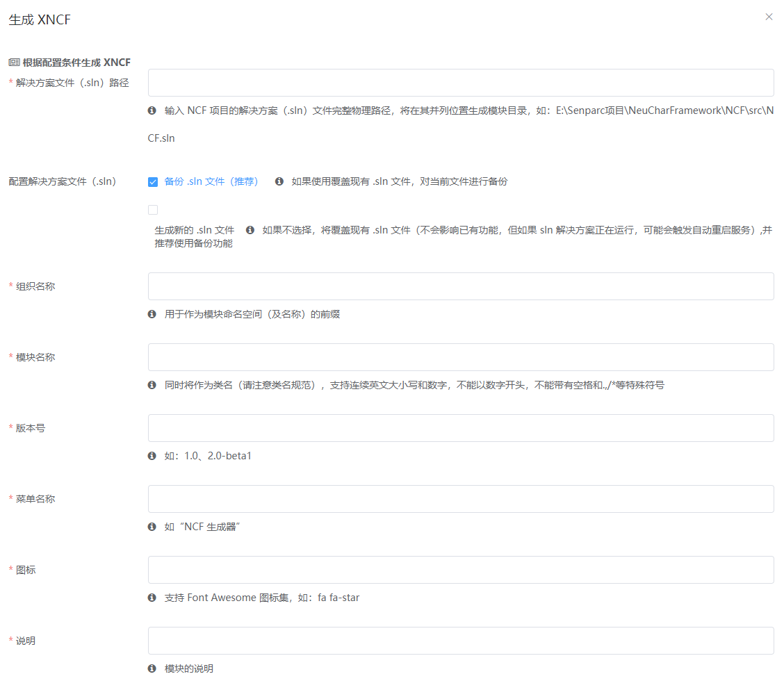Viewport: 784px width, 681px height.
Task: Click into the 组织名称 text field
Action: pos(461,286)
